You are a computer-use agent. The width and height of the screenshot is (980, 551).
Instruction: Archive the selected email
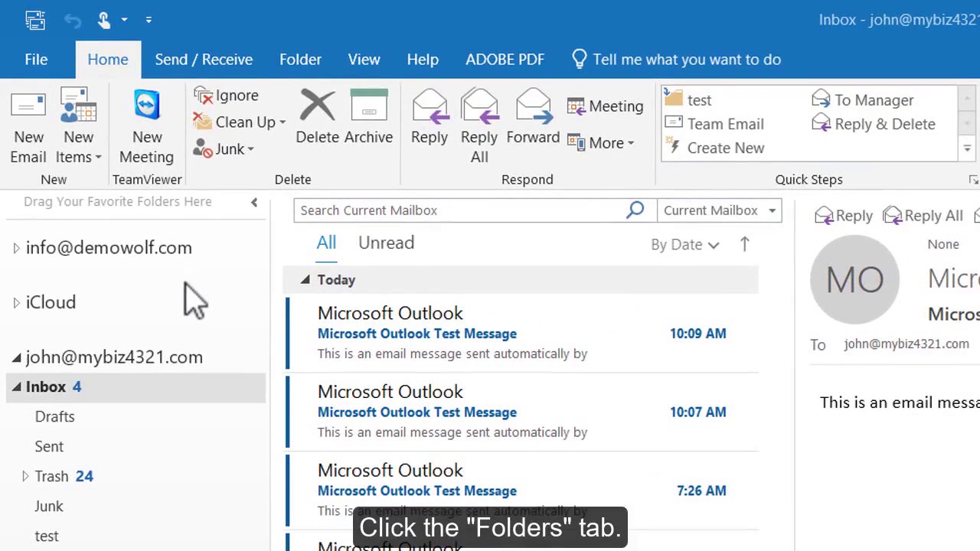coord(368,107)
